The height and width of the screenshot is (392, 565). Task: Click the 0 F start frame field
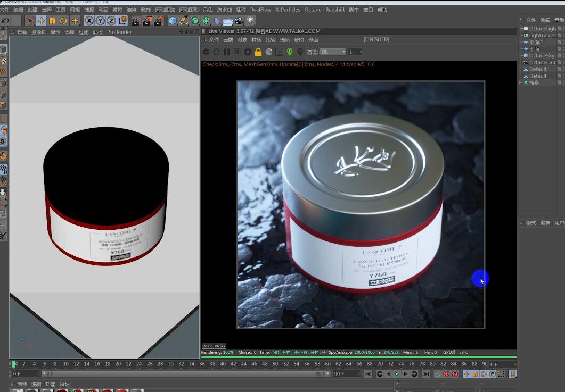point(24,374)
